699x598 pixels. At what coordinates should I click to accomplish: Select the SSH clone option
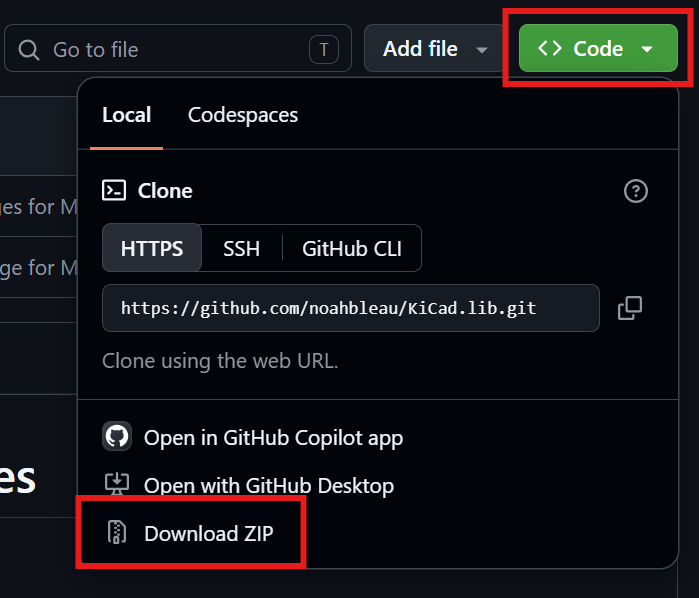[241, 248]
